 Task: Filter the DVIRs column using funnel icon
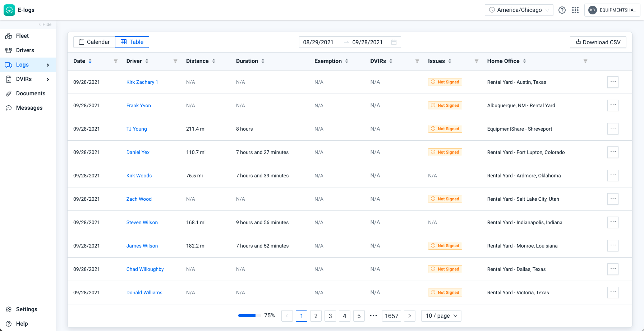[417, 61]
